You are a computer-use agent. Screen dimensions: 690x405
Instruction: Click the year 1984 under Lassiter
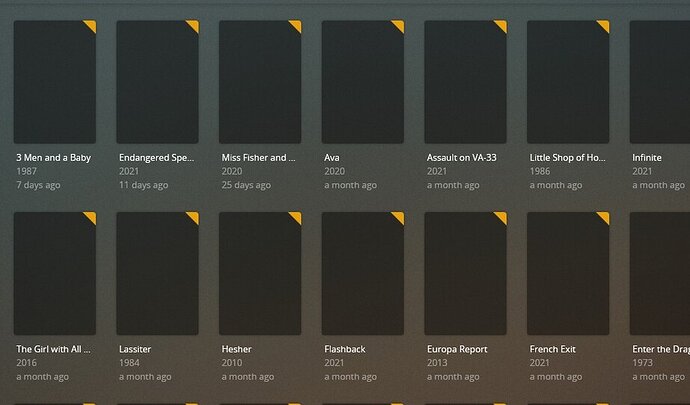click(129, 363)
